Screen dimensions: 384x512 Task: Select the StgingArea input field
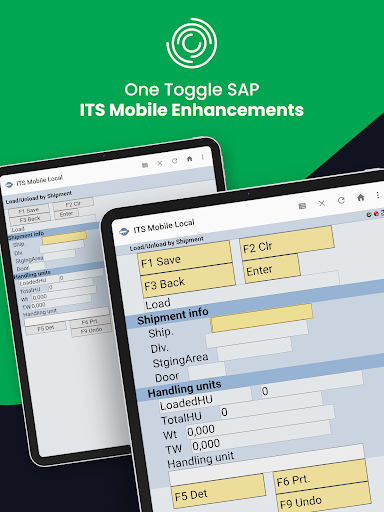coord(254,349)
